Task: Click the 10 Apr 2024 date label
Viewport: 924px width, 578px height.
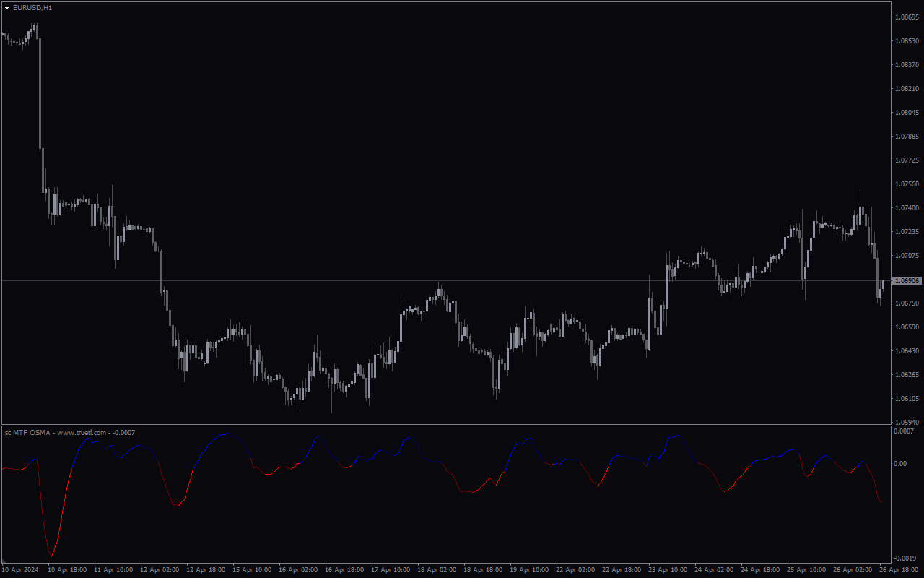Action: coord(21,570)
